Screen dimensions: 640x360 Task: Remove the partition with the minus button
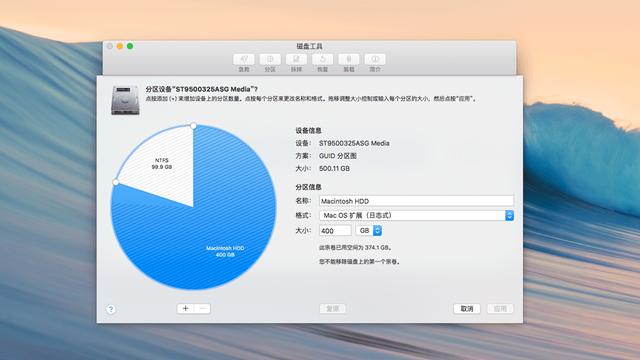tap(202, 309)
